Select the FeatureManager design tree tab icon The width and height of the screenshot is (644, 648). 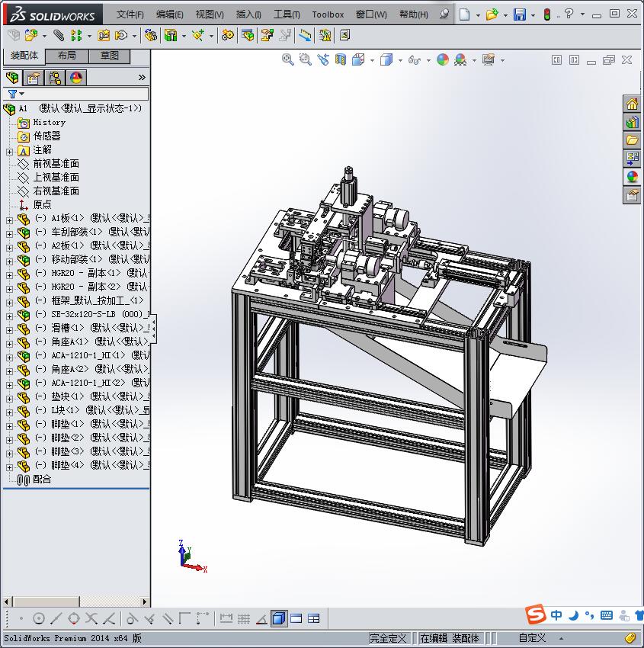pyautogui.click(x=12, y=77)
